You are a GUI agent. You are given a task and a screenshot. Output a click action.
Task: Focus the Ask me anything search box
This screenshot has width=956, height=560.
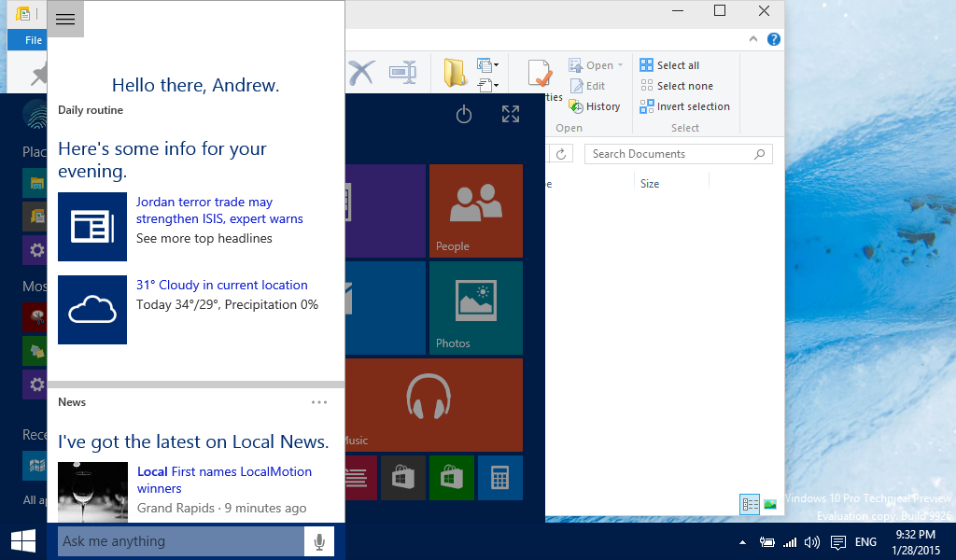pyautogui.click(x=181, y=541)
